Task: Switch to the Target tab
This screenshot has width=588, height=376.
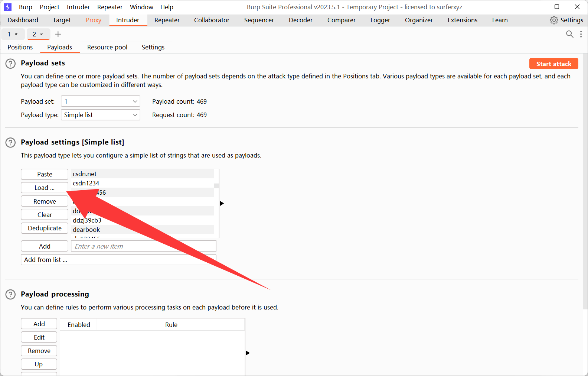Action: [x=62, y=20]
